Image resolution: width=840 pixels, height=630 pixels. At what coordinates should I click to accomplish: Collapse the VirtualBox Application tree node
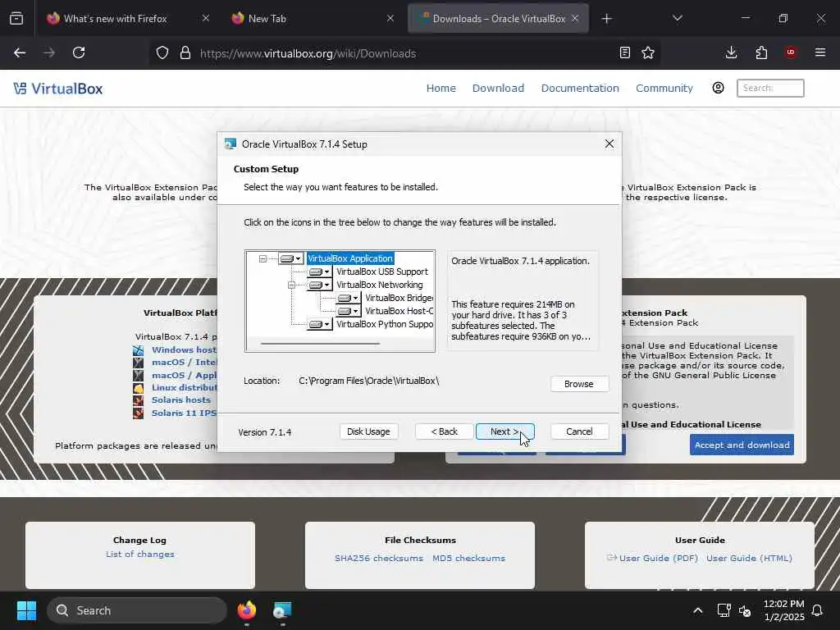pyautogui.click(x=262, y=258)
